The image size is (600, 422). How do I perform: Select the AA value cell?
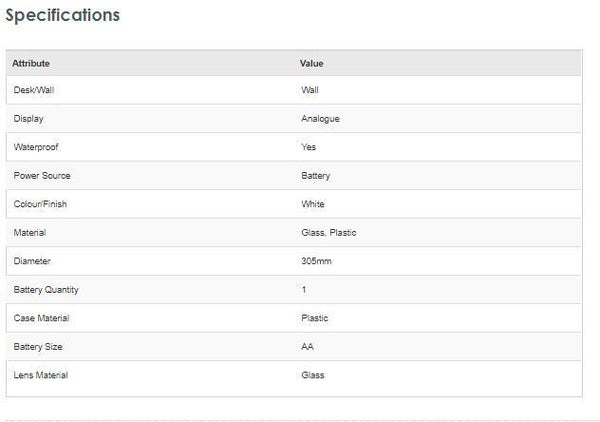[307, 347]
